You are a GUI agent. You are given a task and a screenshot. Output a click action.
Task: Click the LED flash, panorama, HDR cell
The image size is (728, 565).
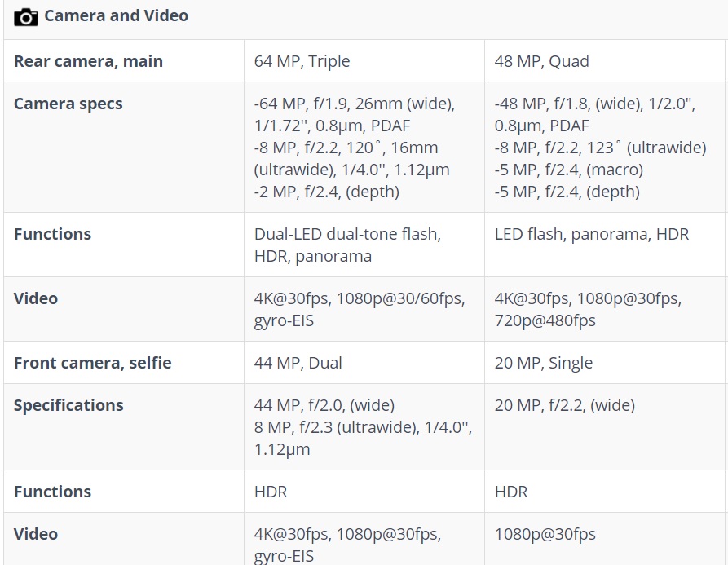pyautogui.click(x=592, y=234)
